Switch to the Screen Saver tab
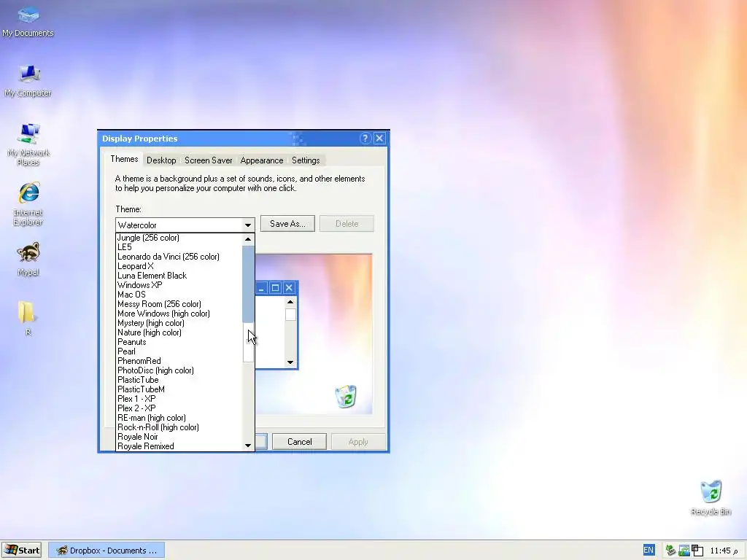747x560 pixels. pos(208,160)
